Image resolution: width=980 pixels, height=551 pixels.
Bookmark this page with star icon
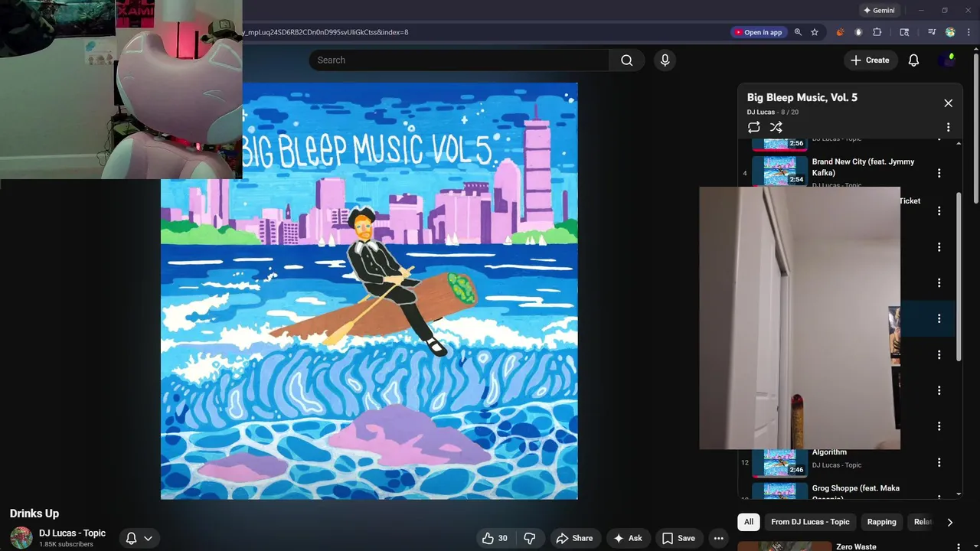coord(815,32)
